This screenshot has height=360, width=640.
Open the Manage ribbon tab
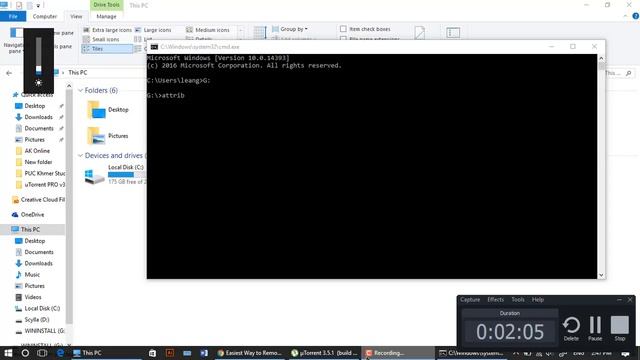coord(107,16)
